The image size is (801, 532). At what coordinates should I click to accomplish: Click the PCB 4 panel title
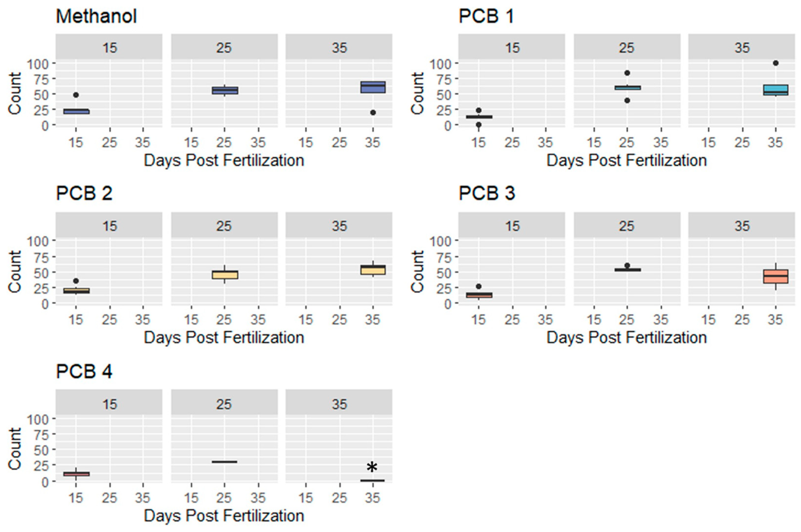(x=84, y=371)
